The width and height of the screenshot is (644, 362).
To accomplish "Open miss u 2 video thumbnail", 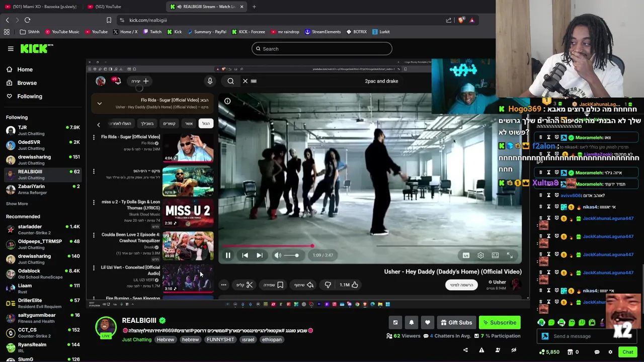I will (x=188, y=213).
